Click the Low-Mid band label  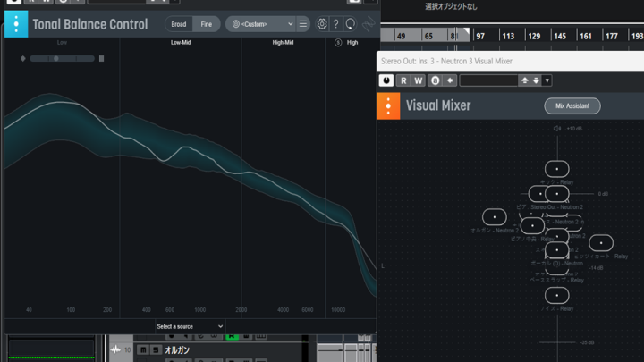181,42
